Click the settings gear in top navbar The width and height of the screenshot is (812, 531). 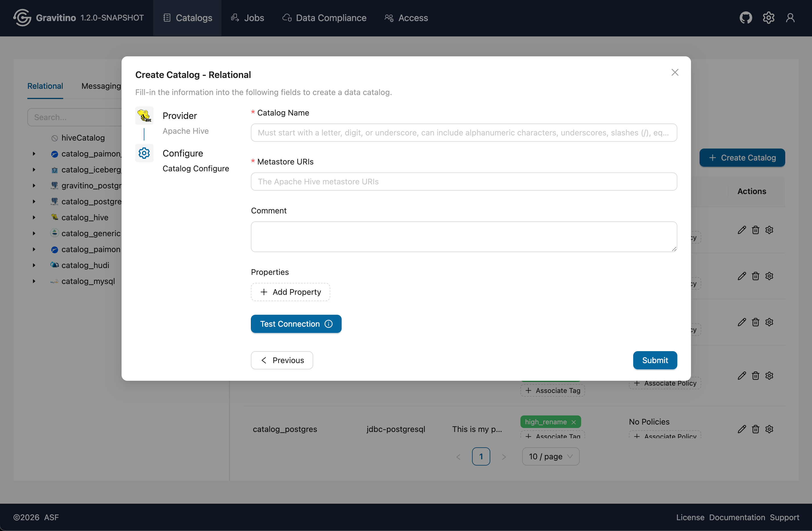point(768,18)
